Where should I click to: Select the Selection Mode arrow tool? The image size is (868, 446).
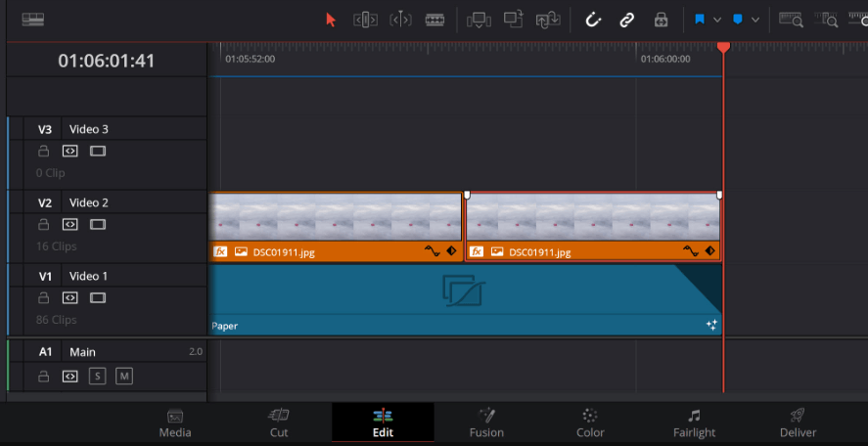tap(331, 20)
